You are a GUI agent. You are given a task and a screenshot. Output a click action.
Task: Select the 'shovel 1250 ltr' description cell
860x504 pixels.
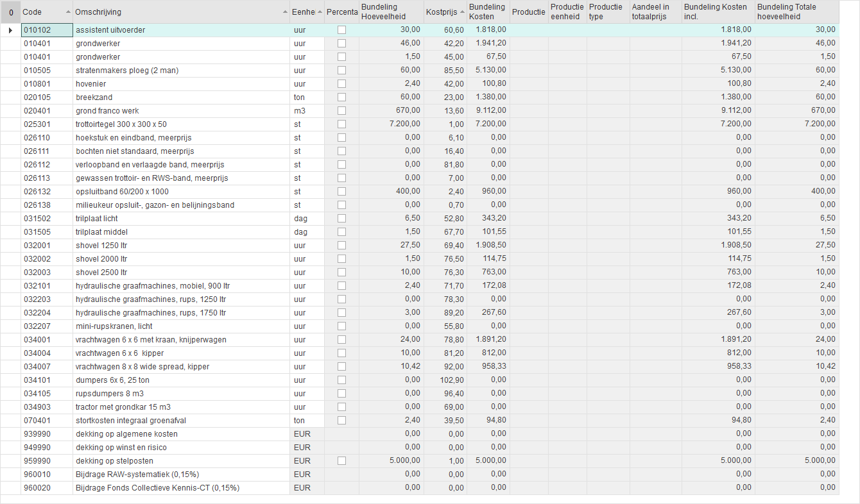[x=182, y=246]
